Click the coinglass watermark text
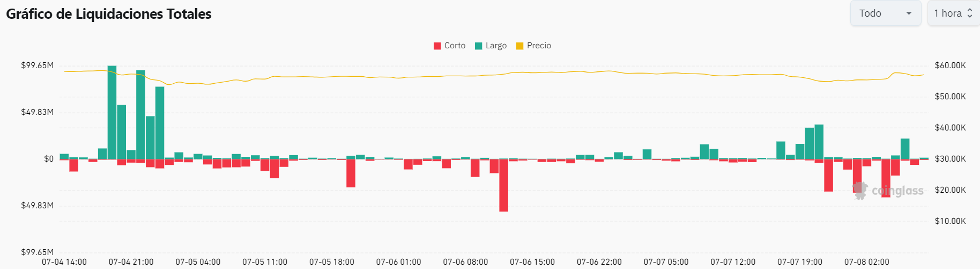980x269 pixels. (x=897, y=191)
